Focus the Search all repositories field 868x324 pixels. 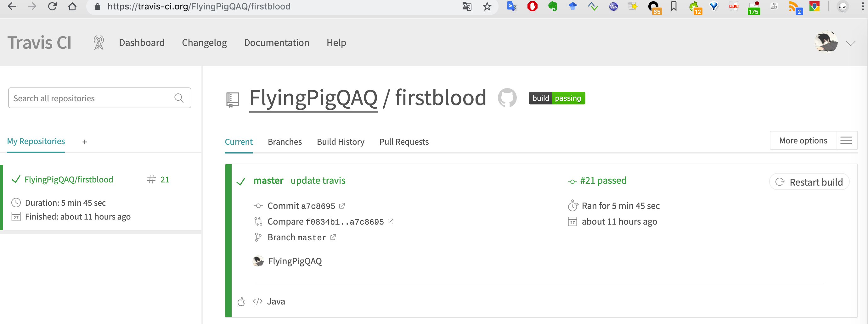click(99, 98)
